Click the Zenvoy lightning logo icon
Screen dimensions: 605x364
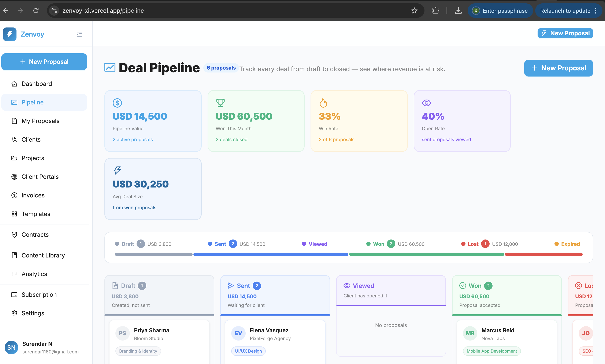tap(10, 34)
